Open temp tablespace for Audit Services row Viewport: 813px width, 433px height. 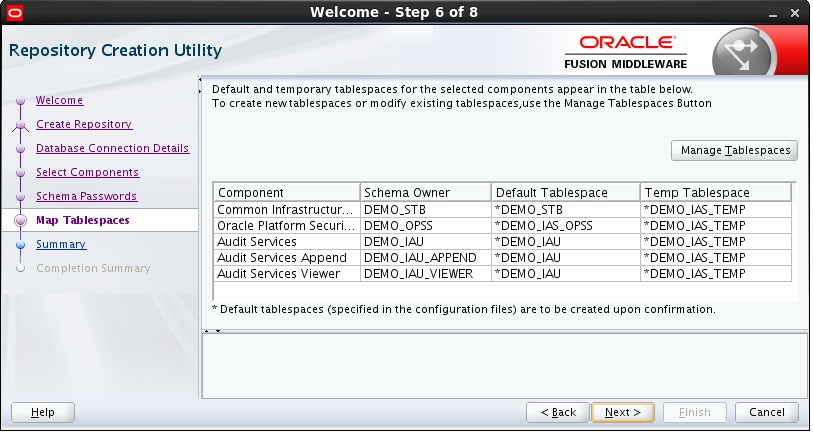click(716, 242)
